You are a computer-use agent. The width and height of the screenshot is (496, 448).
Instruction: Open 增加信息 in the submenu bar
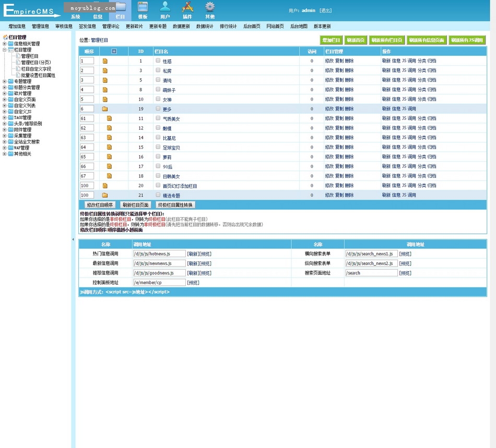coord(17,26)
